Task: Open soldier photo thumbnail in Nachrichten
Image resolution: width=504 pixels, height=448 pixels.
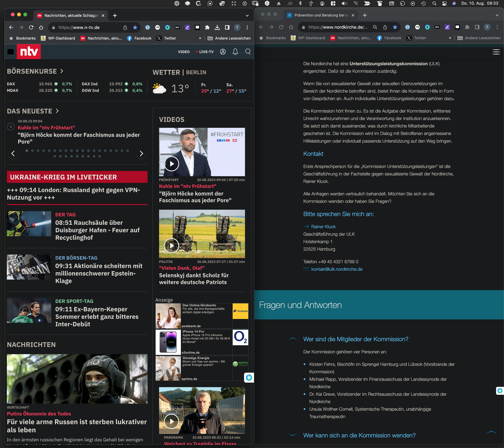Action: coord(77,379)
